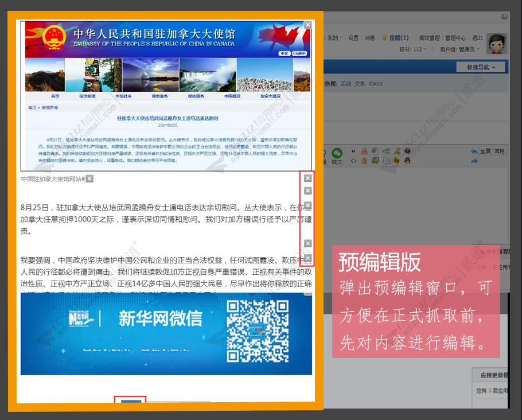
Task: Click the embassy webpage screenshot image
Action: click(166, 96)
